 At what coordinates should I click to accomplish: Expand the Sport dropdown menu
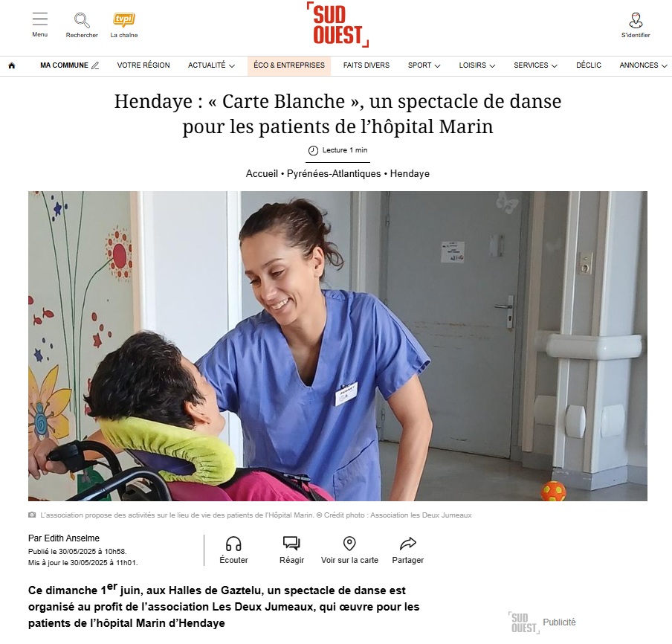click(x=424, y=65)
